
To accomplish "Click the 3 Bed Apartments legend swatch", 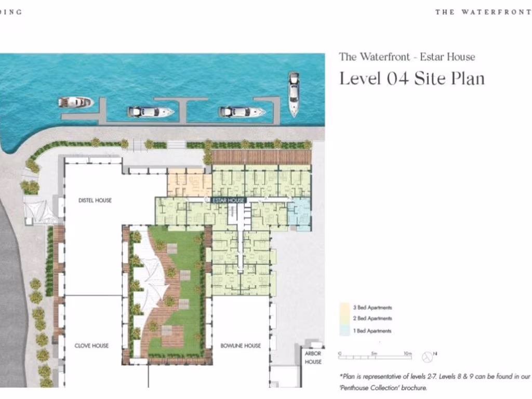I will (x=344, y=308).
